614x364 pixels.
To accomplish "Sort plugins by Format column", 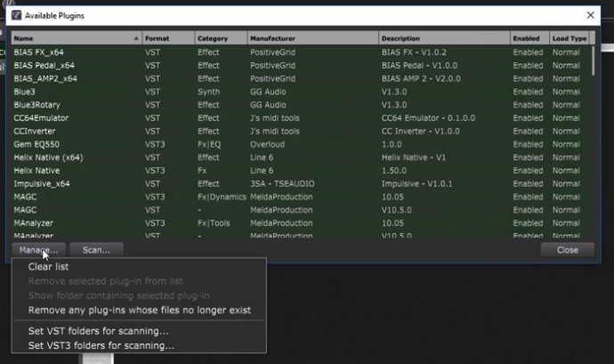I will pos(168,38).
